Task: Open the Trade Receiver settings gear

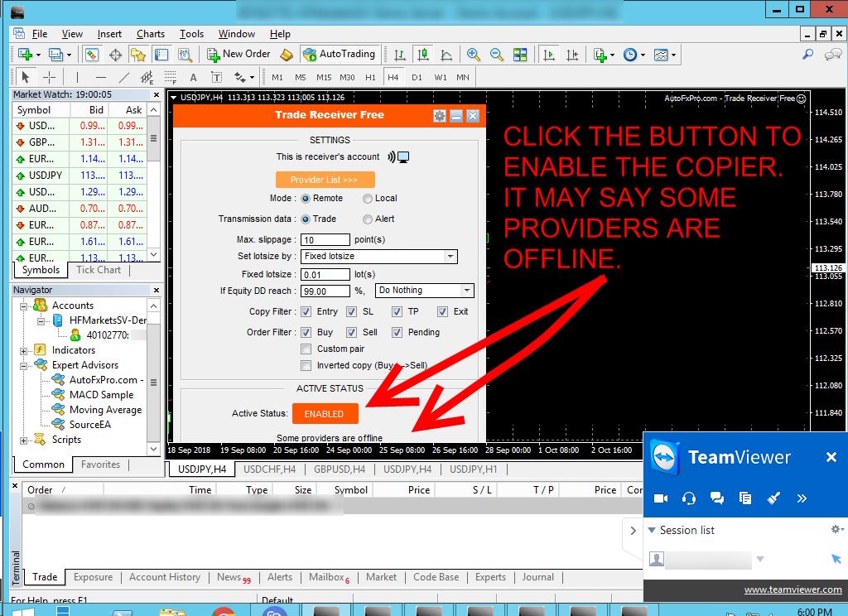Action: tap(440, 116)
